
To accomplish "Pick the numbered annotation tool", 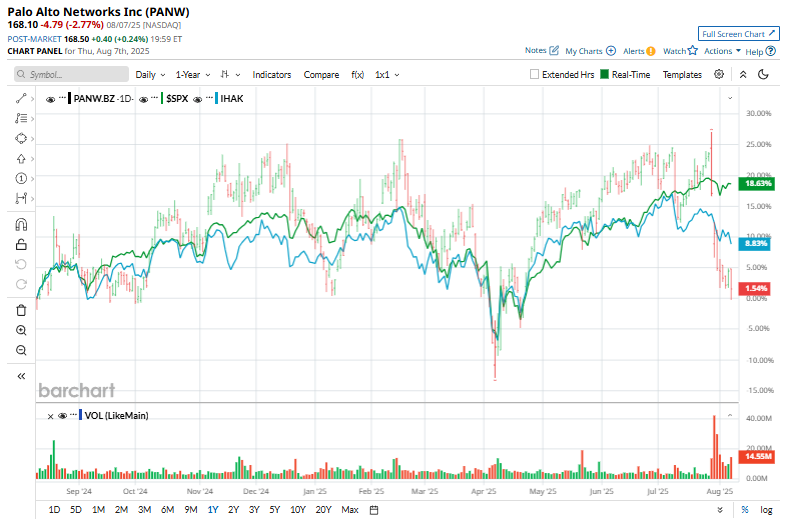I will point(21,178).
